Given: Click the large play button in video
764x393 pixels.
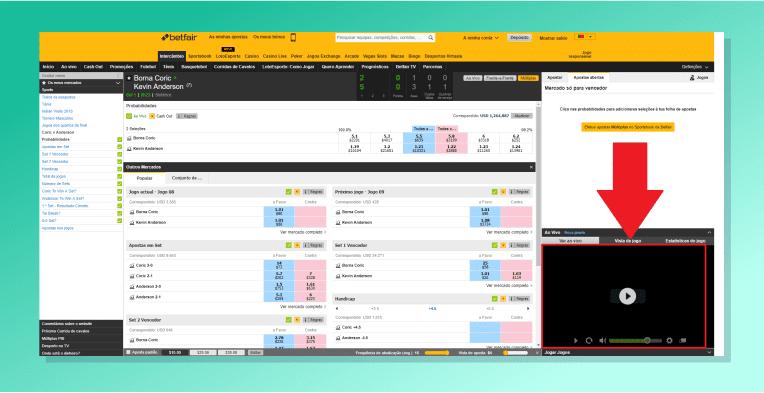Looking at the screenshot, I should pos(628,296).
